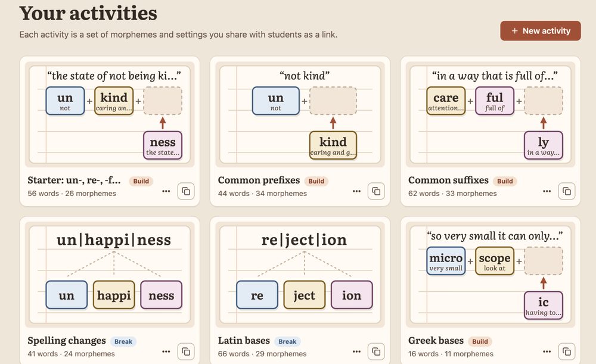The height and width of the screenshot is (364, 596).
Task: Open the Common prefixes activity title
Action: pos(259,180)
